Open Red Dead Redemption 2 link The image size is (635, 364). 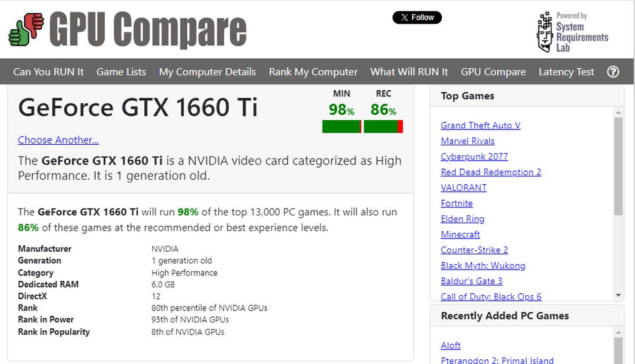coord(491,172)
